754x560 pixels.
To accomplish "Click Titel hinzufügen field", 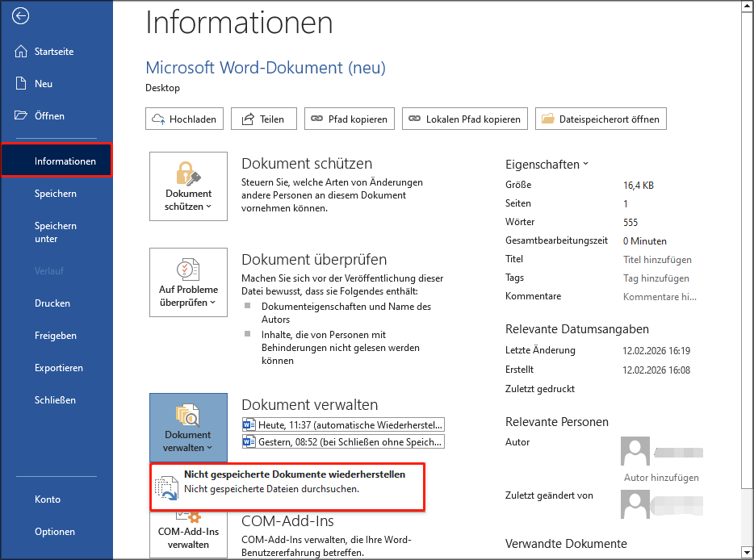I will point(657,260).
